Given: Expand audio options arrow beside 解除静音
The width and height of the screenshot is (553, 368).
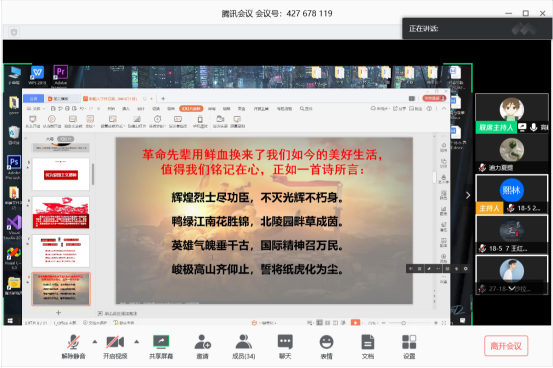Looking at the screenshot, I should coord(95,342).
